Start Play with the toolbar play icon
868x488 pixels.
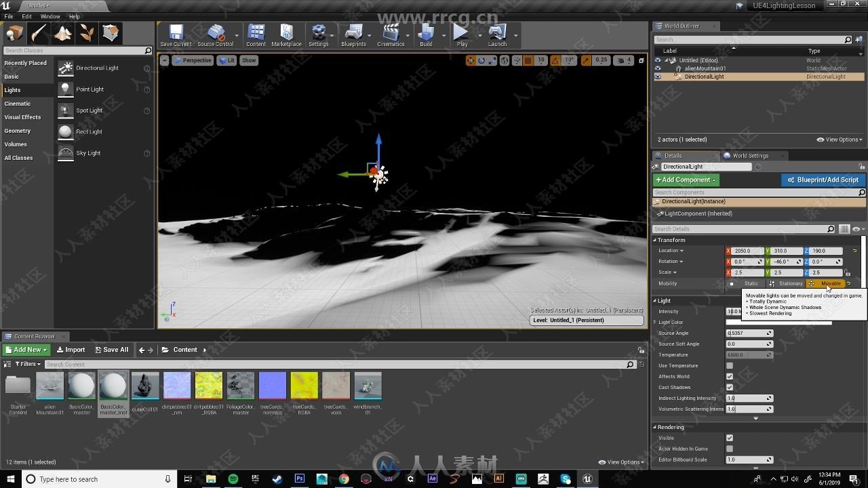click(x=462, y=35)
